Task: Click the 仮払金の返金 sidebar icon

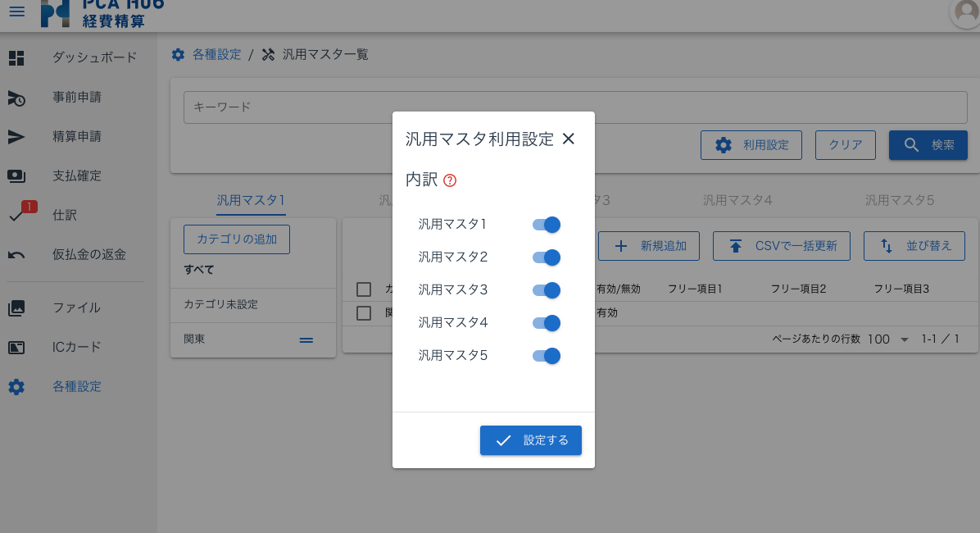Action: tap(16, 254)
